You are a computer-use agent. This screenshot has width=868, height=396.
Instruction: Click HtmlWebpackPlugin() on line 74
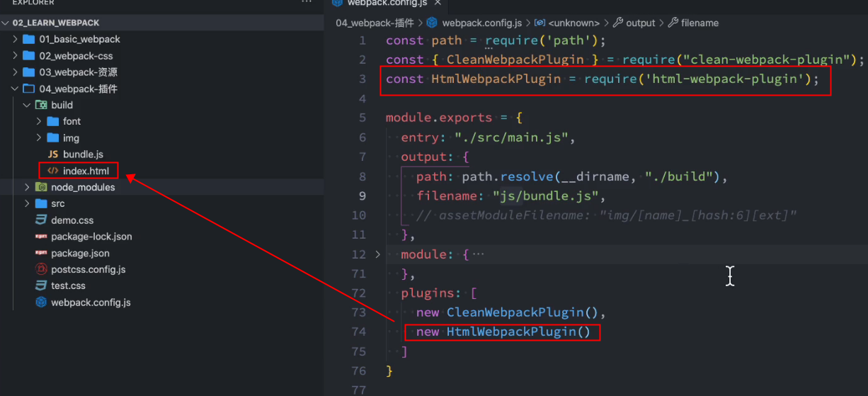coord(518,332)
